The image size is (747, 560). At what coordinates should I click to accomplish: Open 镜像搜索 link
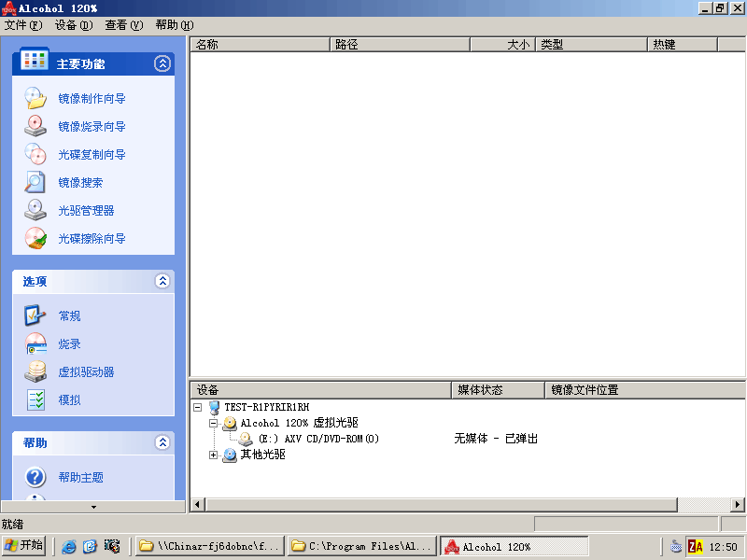click(80, 182)
